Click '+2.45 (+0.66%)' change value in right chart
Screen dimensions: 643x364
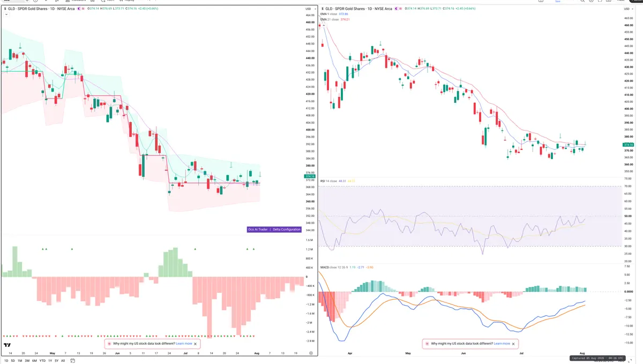pos(466,9)
